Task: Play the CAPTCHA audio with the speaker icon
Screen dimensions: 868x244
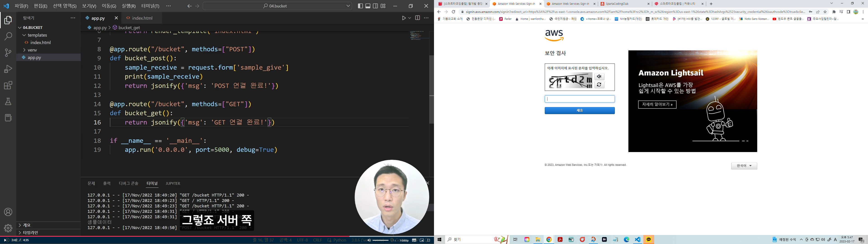Action: 599,77
